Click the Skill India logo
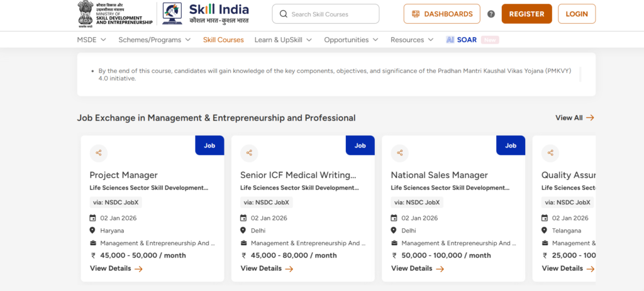This screenshot has height=291, width=644. coord(206,13)
